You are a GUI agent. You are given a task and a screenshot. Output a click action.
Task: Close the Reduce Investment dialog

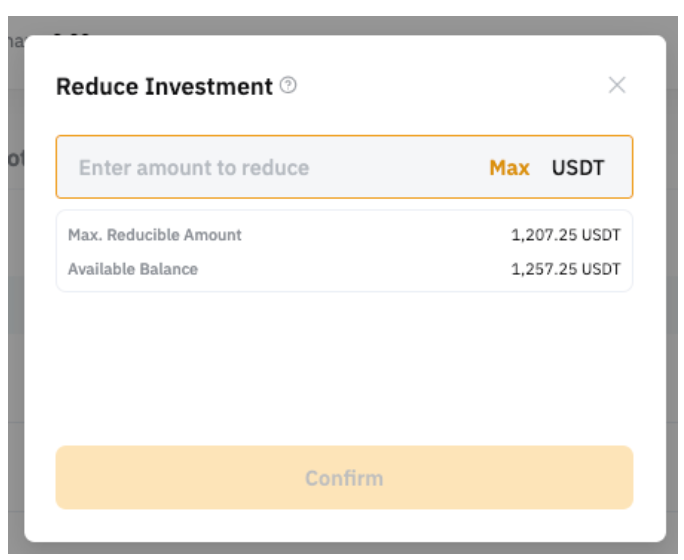(x=617, y=85)
